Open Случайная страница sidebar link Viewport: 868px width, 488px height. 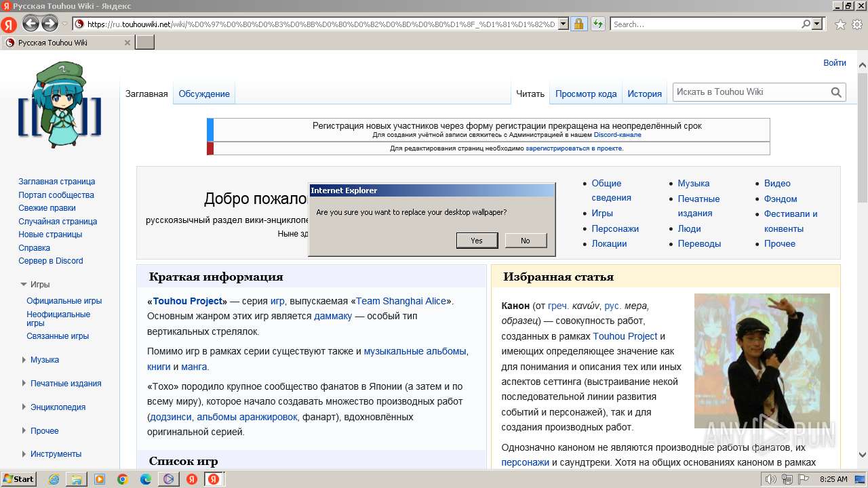click(58, 222)
